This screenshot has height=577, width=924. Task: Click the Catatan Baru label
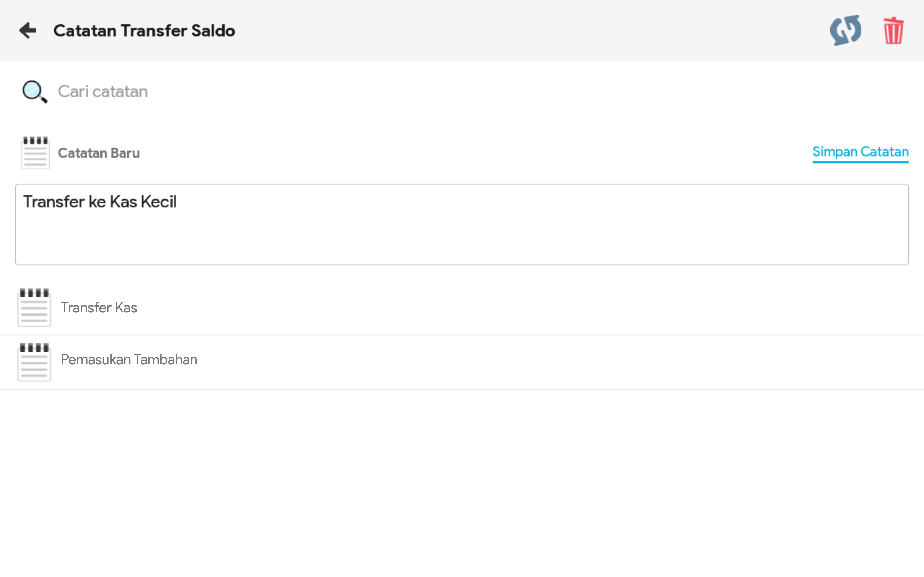pos(98,153)
